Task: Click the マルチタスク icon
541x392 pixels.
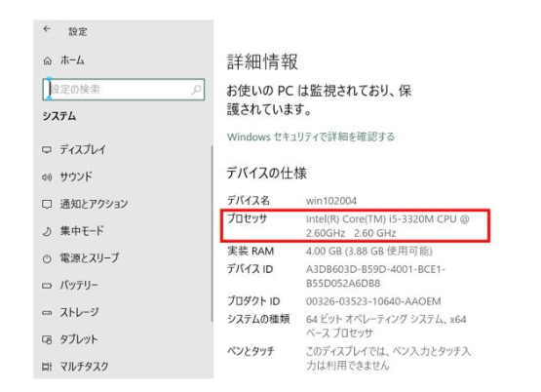Action: 47,367
